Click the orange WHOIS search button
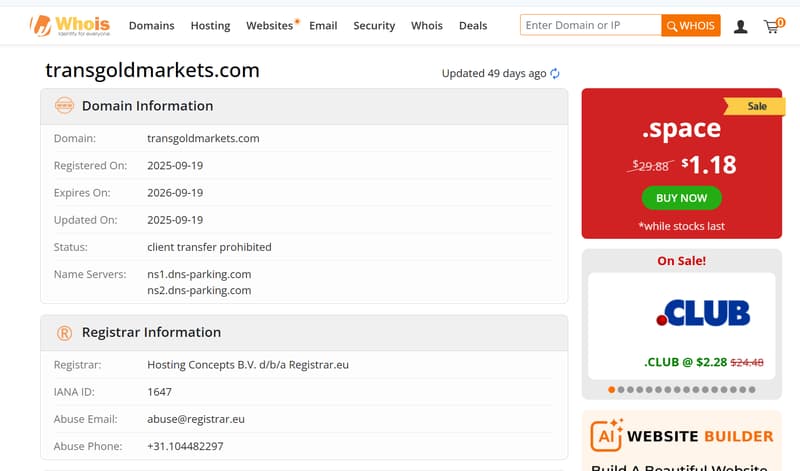Viewport: 800px width, 471px height. (691, 26)
